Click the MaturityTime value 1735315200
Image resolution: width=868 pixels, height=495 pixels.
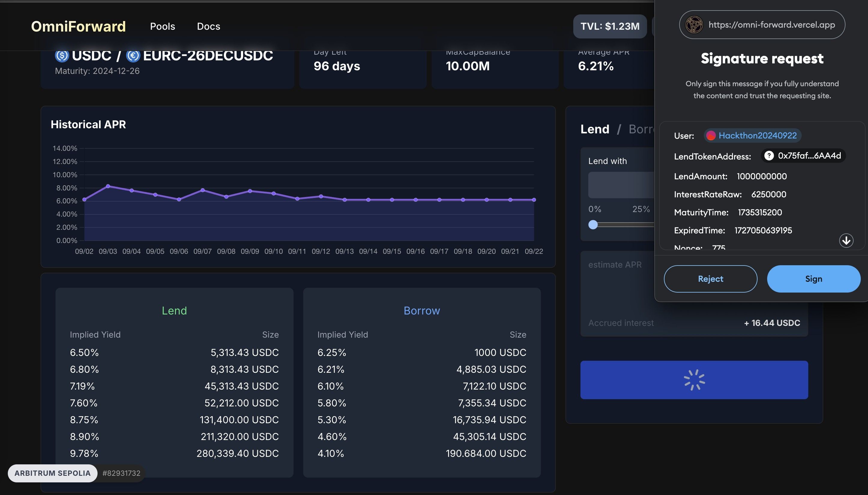[x=760, y=212]
